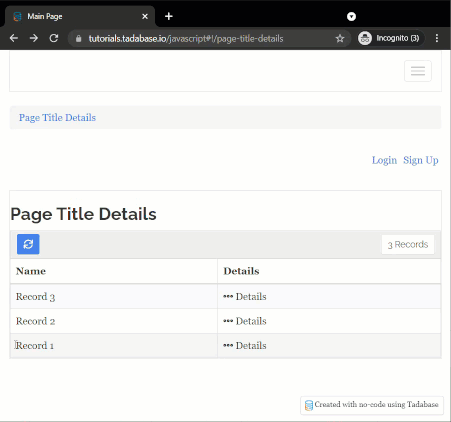The height and width of the screenshot is (422, 451).
Task: Open a new browser tab
Action: tap(169, 16)
